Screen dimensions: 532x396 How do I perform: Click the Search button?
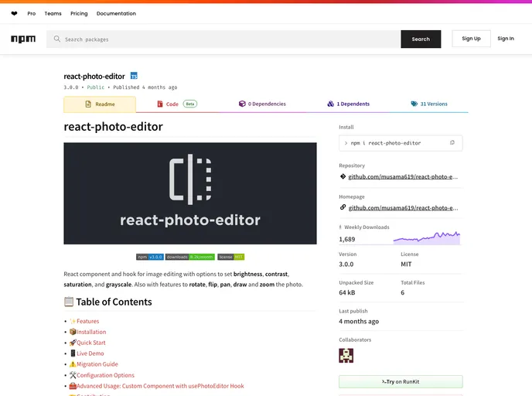click(421, 39)
